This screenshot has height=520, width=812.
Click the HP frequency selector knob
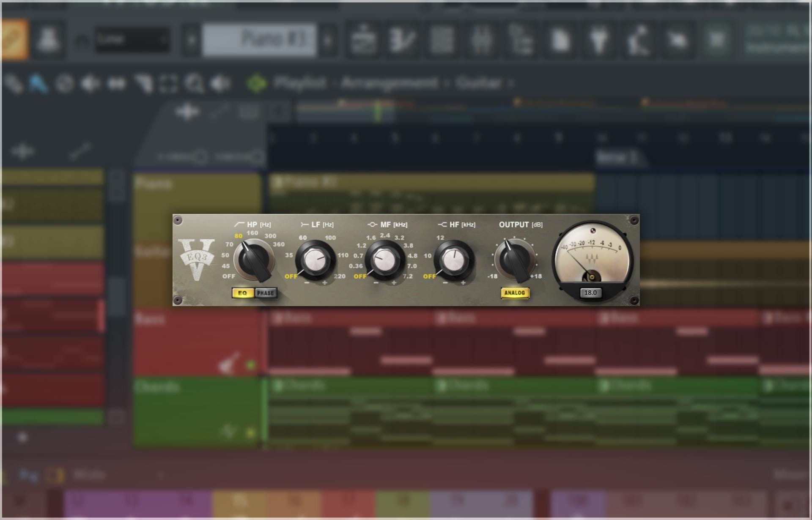tap(254, 260)
